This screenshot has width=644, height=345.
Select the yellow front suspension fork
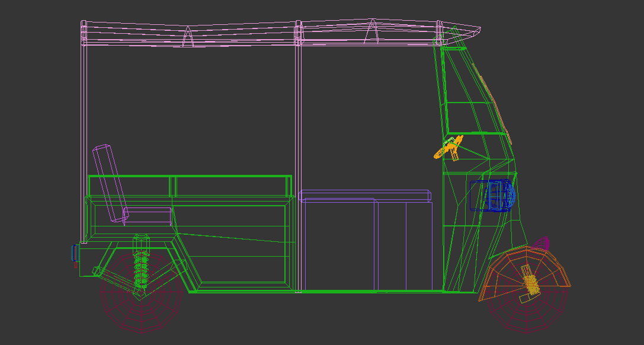pos(529,284)
